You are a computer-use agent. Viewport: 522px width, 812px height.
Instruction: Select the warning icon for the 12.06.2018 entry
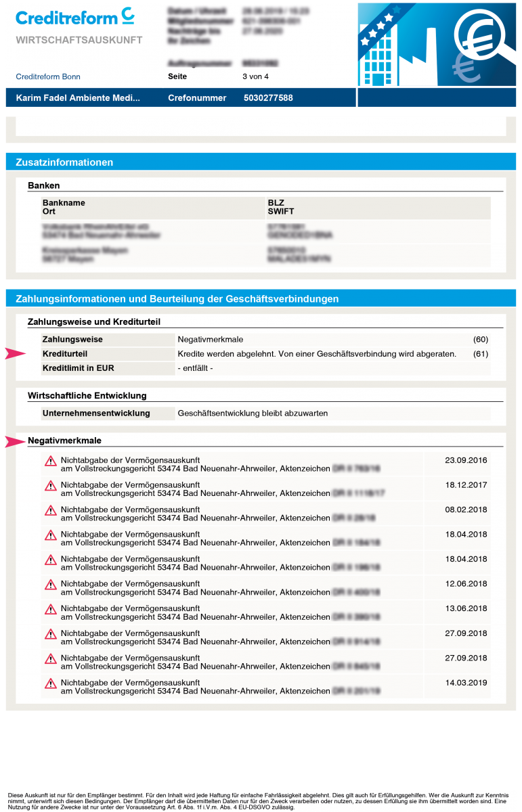coord(51,585)
